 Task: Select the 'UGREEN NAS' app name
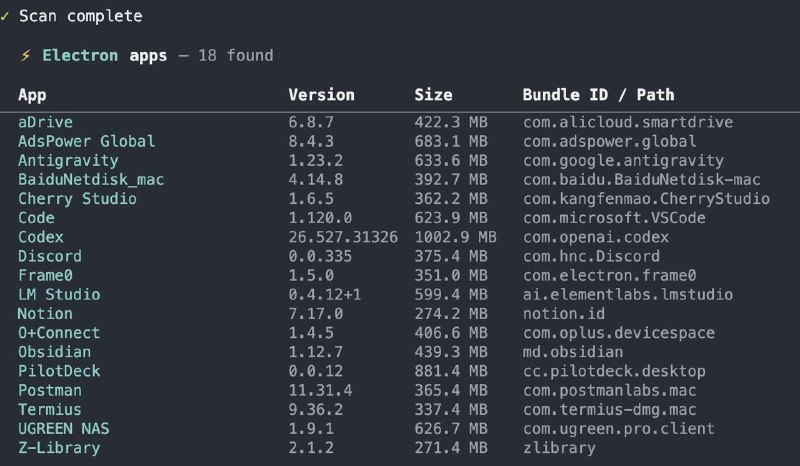(x=64, y=429)
